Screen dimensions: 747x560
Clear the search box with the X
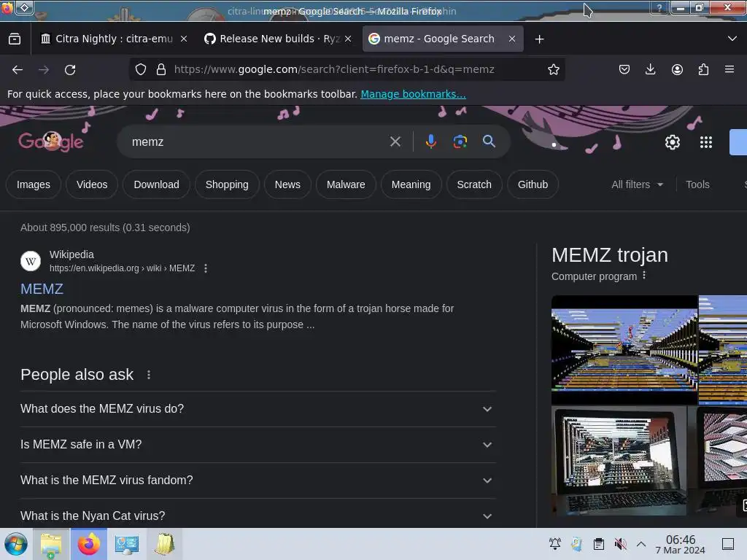[395, 141]
